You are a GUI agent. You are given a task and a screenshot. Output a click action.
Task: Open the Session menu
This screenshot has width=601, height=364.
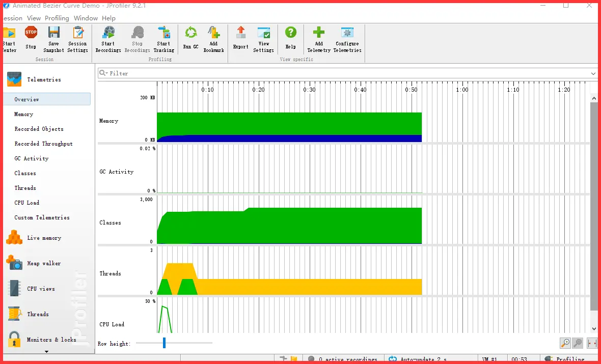click(12, 18)
